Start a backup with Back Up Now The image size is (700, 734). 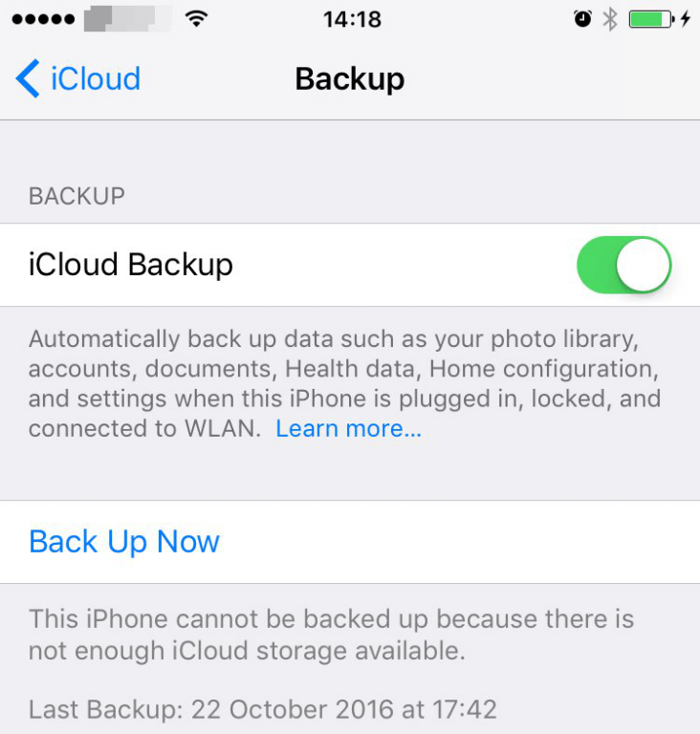coord(124,542)
